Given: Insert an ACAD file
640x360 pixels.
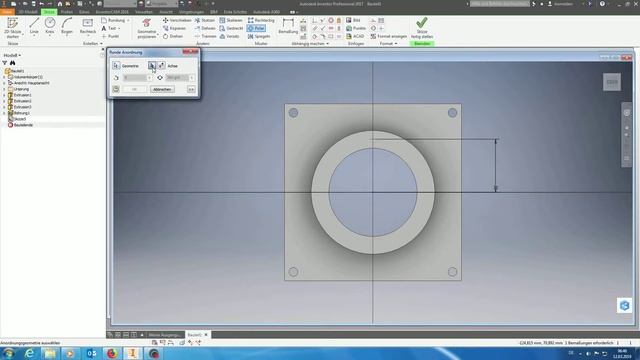Looking at the screenshot, I should 355,36.
